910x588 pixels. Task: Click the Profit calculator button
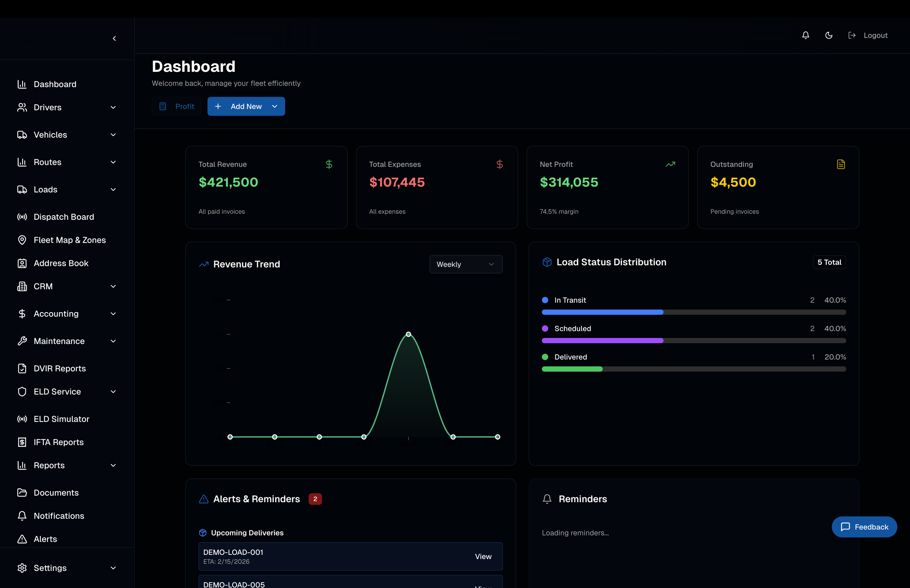pos(176,107)
